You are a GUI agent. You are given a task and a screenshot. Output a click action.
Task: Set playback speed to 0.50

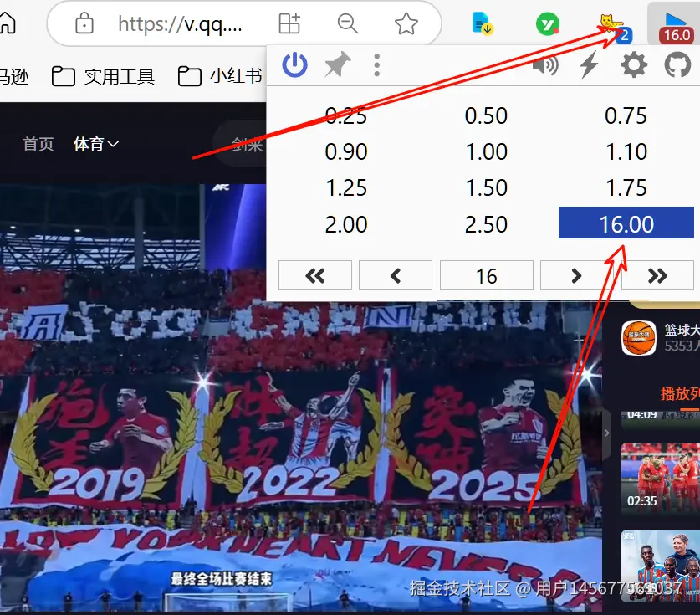[486, 116]
